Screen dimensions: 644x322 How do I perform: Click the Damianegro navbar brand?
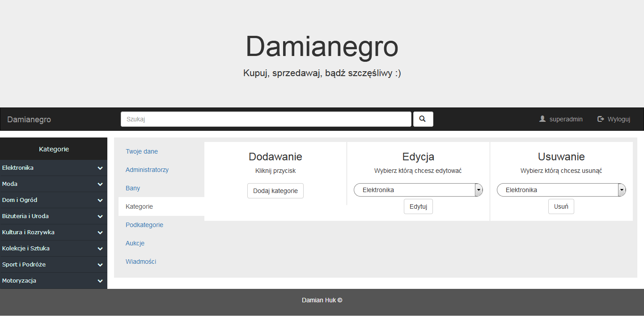click(x=29, y=120)
